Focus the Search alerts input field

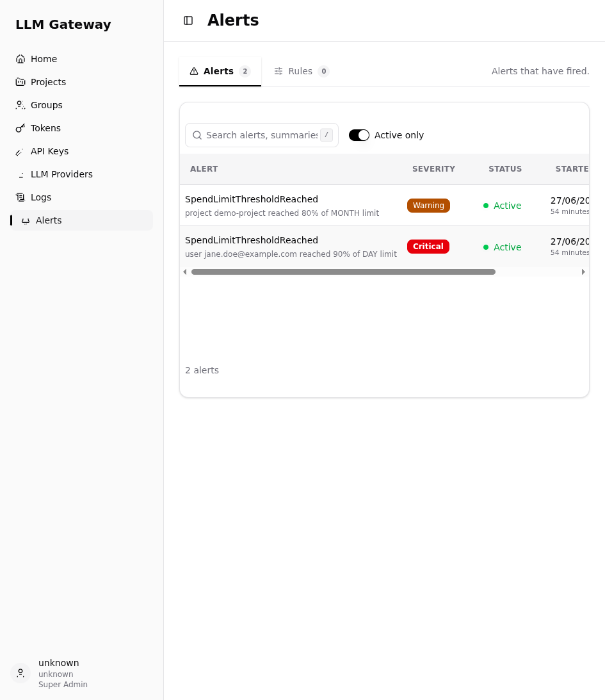tap(262, 135)
